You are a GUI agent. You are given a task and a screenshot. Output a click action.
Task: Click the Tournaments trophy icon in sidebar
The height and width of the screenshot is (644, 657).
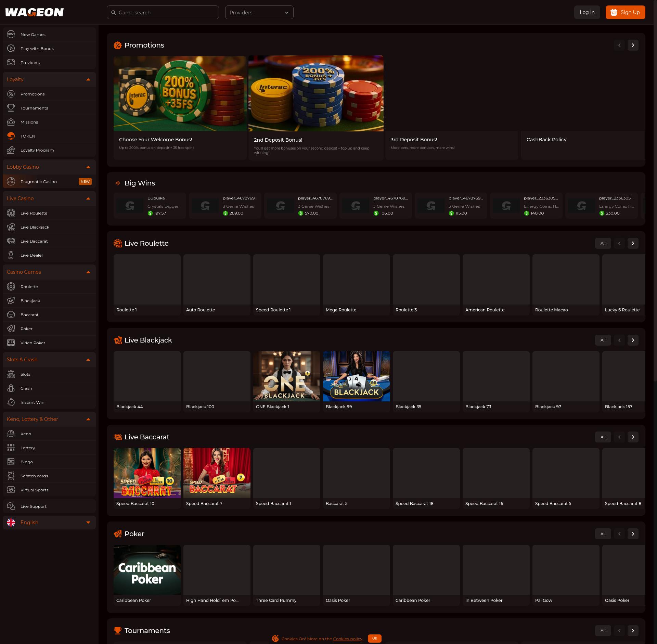click(x=11, y=108)
